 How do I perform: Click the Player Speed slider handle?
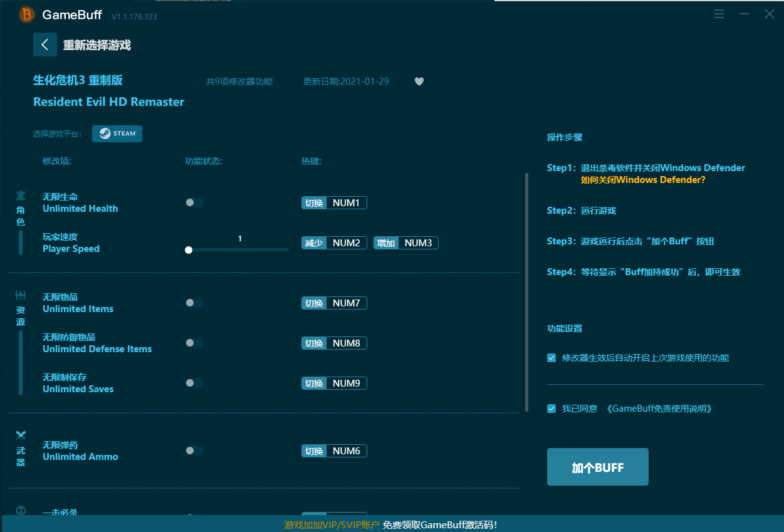[189, 250]
